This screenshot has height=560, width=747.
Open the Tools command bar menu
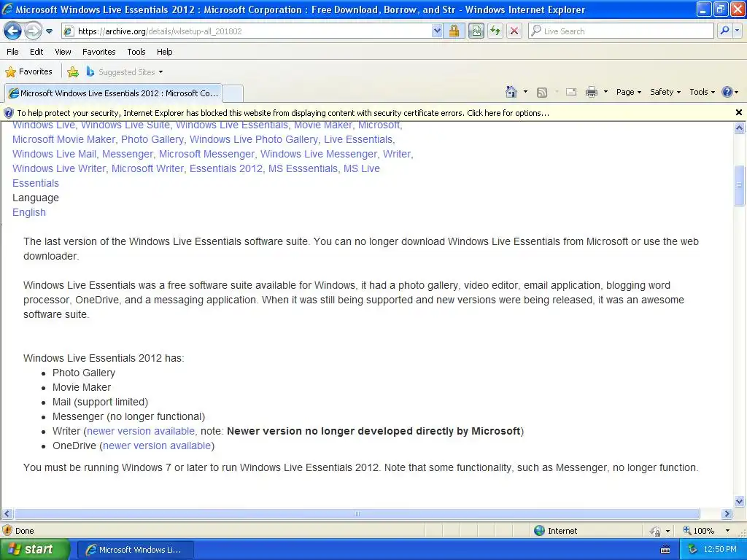[x=703, y=92]
